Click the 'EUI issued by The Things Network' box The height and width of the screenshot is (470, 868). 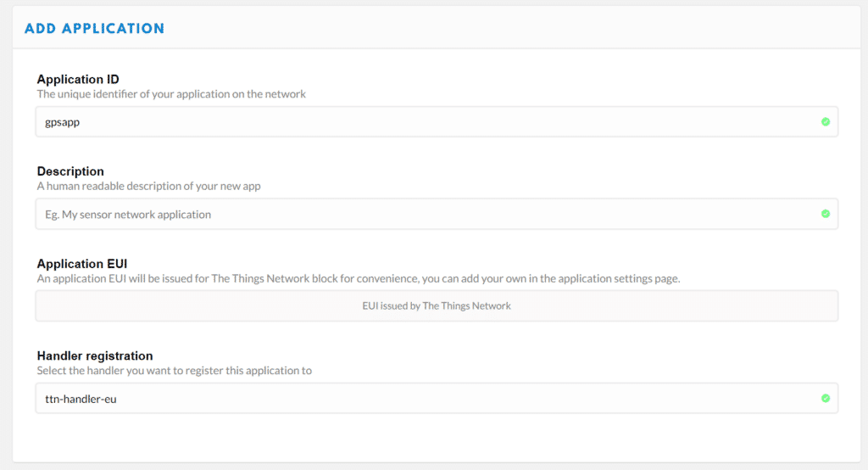[x=437, y=306]
